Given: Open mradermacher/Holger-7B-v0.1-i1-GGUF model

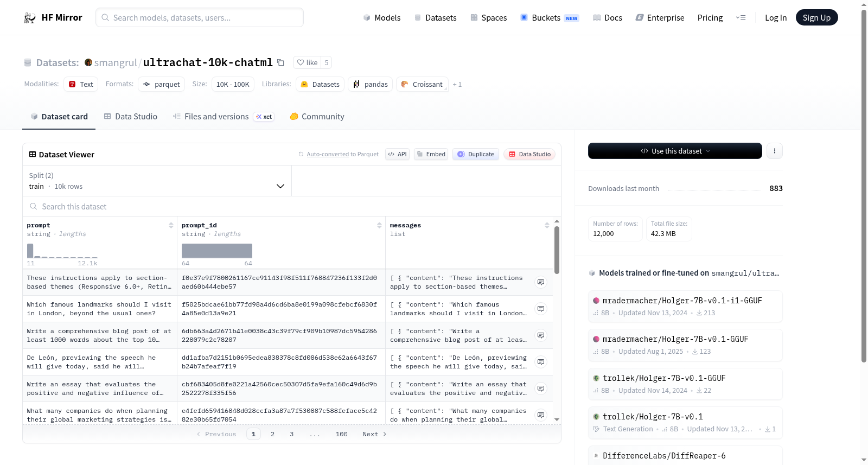Looking at the screenshot, I should tap(685, 306).
